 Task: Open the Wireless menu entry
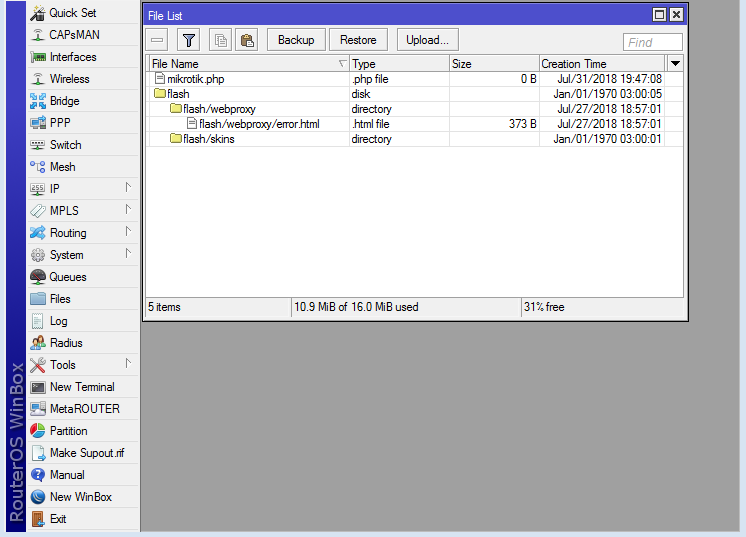click(83, 79)
